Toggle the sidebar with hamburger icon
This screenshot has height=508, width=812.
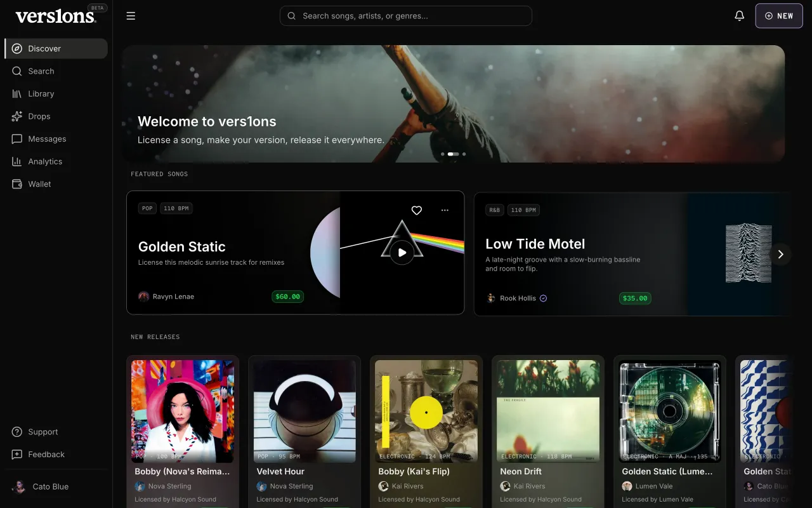click(x=131, y=16)
